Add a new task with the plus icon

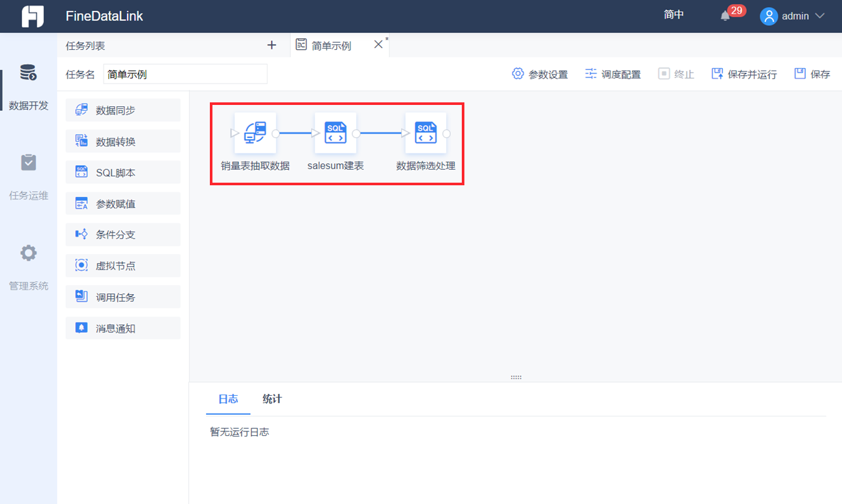tap(271, 45)
